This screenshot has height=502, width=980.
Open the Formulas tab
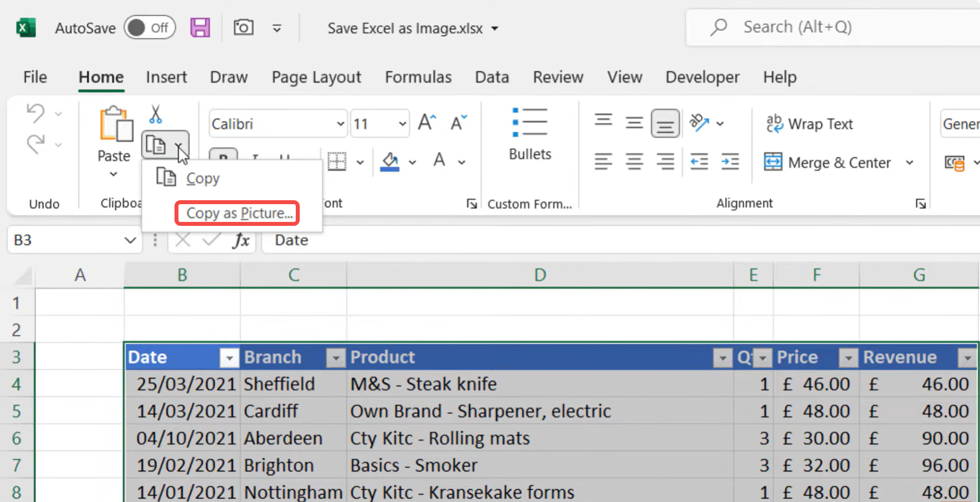pyautogui.click(x=418, y=77)
